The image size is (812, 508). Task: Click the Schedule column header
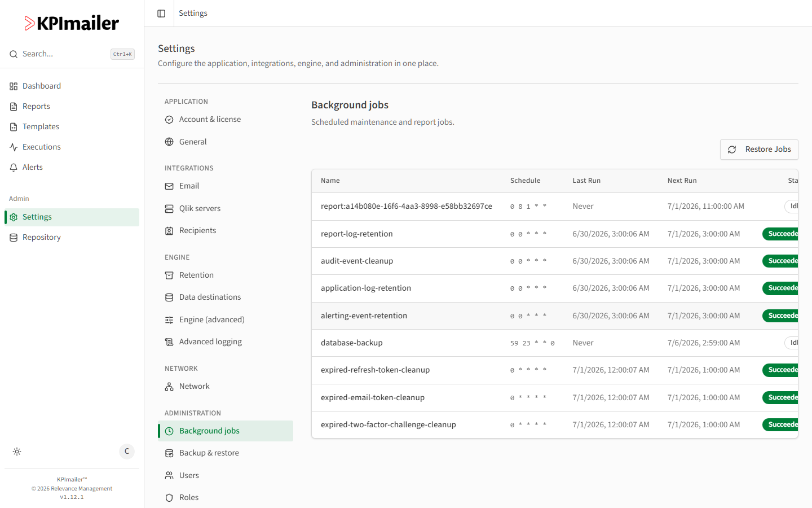coord(526,181)
